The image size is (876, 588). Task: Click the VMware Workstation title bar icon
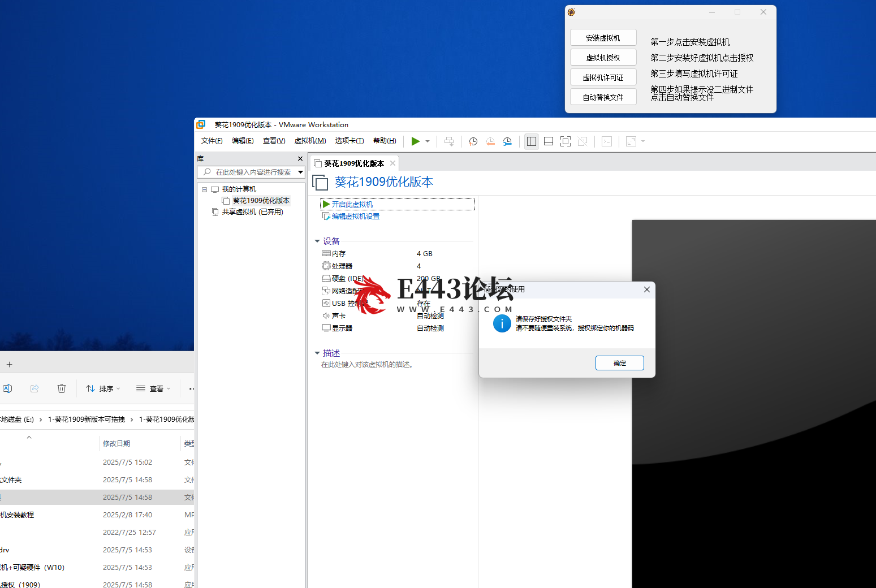coord(201,124)
